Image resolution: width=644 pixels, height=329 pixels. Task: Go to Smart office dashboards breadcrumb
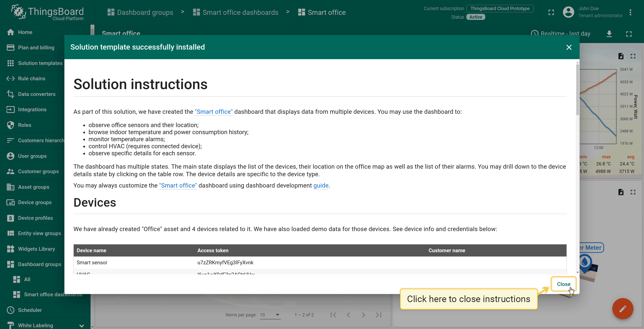click(235, 12)
